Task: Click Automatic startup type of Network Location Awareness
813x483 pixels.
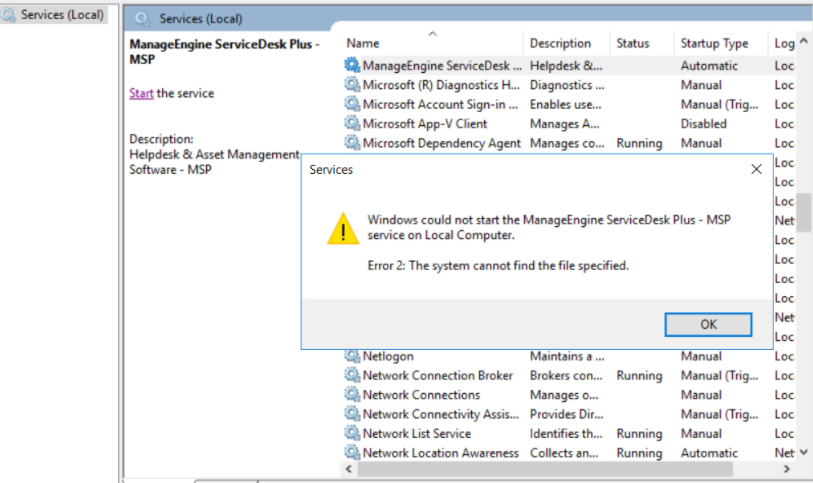Action: point(709,452)
